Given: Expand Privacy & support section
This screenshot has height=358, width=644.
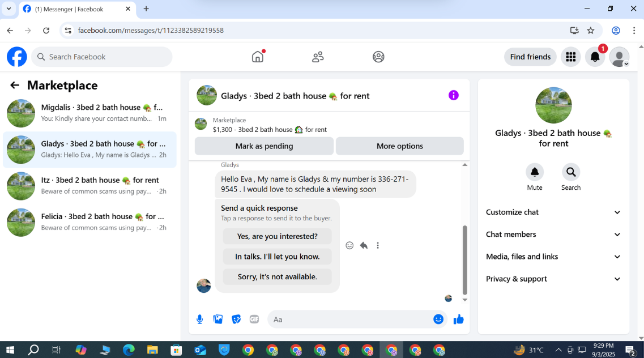Looking at the screenshot, I should [x=553, y=279].
